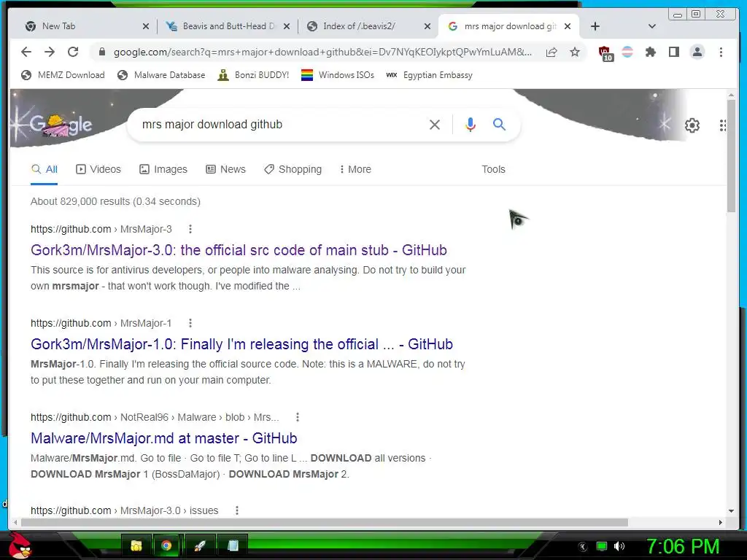747x560 pixels.
Task: Open the Windows ISOs bookmark
Action: click(338, 75)
